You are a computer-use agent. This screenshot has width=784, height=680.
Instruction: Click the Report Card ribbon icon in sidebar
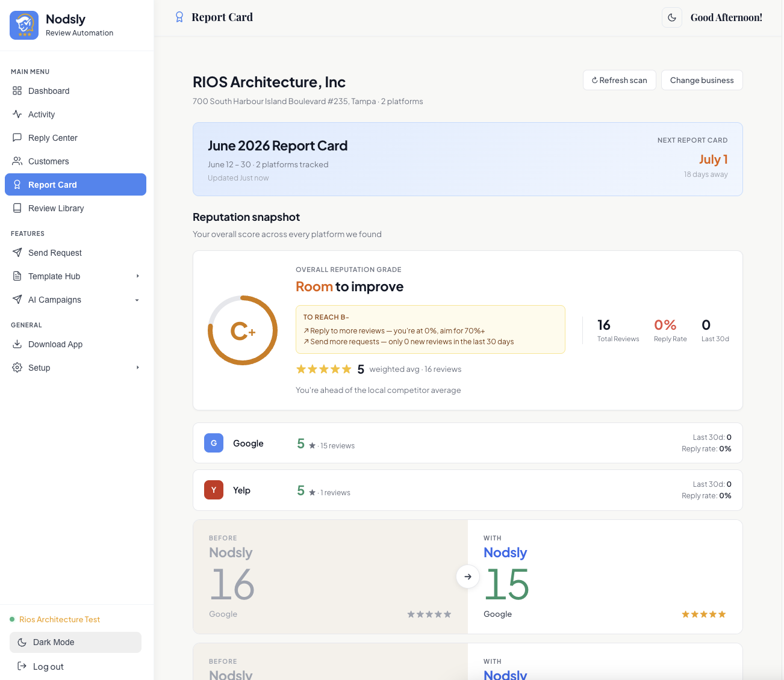coord(17,185)
